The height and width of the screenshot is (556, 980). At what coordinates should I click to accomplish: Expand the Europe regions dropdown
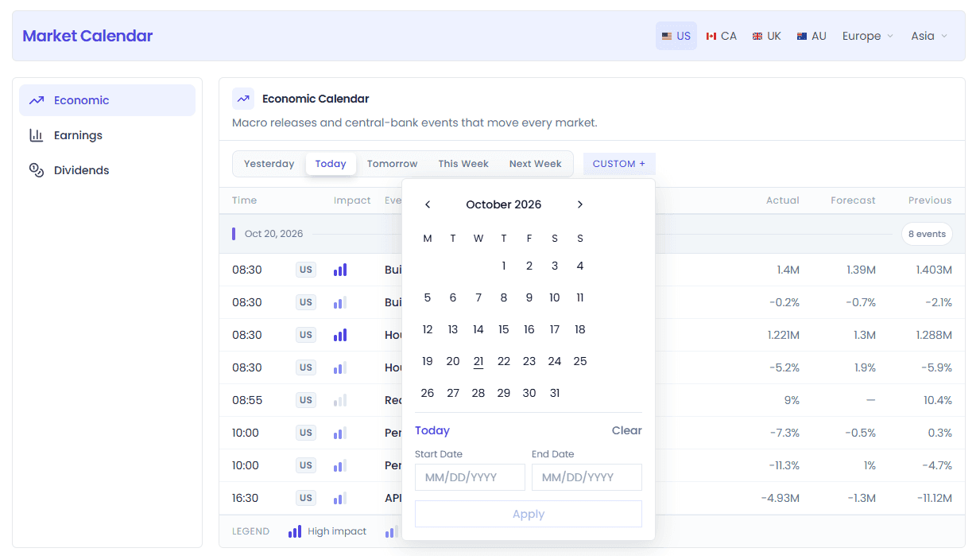pyautogui.click(x=868, y=36)
